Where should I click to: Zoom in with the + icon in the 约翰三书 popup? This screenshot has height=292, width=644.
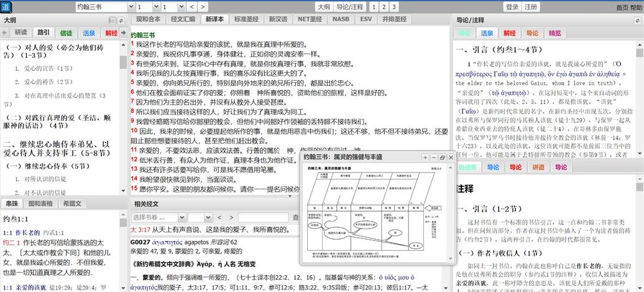(425, 158)
